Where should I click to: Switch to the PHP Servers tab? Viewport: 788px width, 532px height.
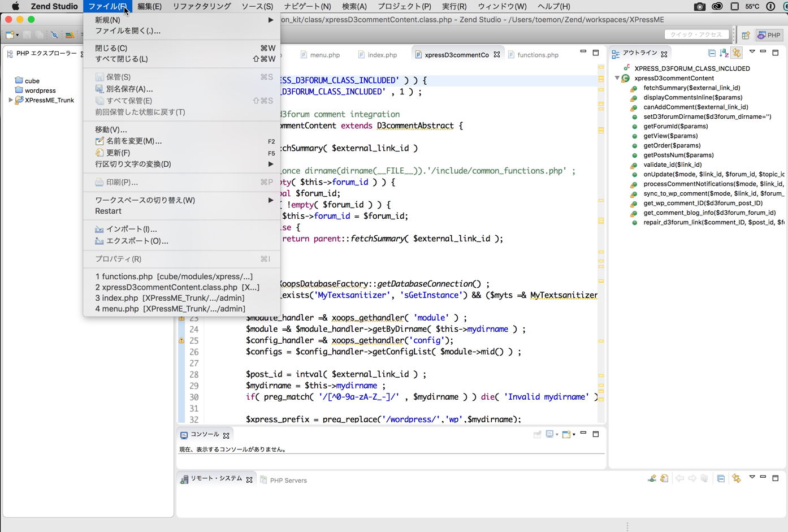283,480
